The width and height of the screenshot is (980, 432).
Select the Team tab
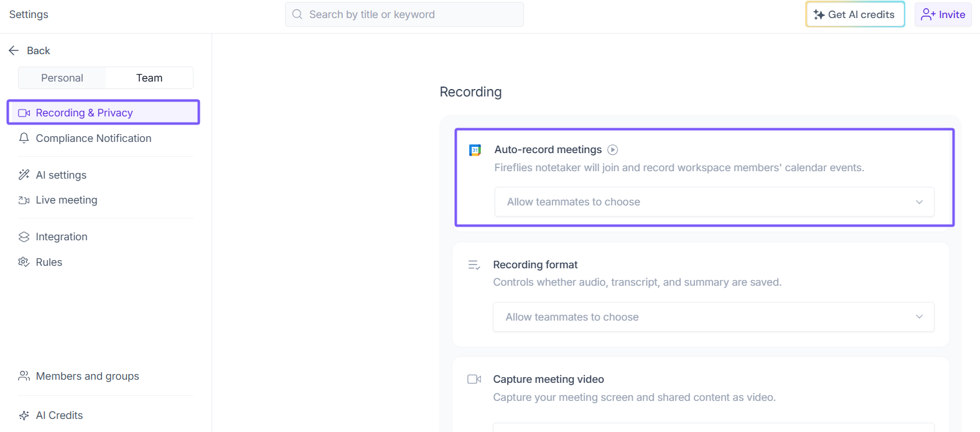(149, 78)
